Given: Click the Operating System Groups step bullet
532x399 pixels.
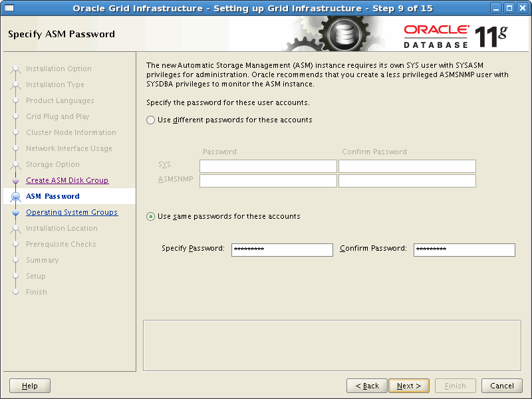Looking at the screenshot, I should click(15, 212).
